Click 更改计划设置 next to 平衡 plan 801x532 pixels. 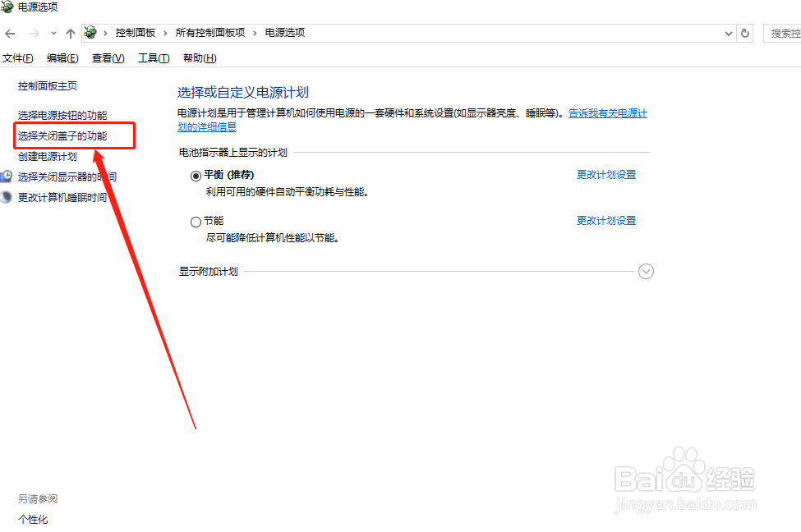[606, 175]
